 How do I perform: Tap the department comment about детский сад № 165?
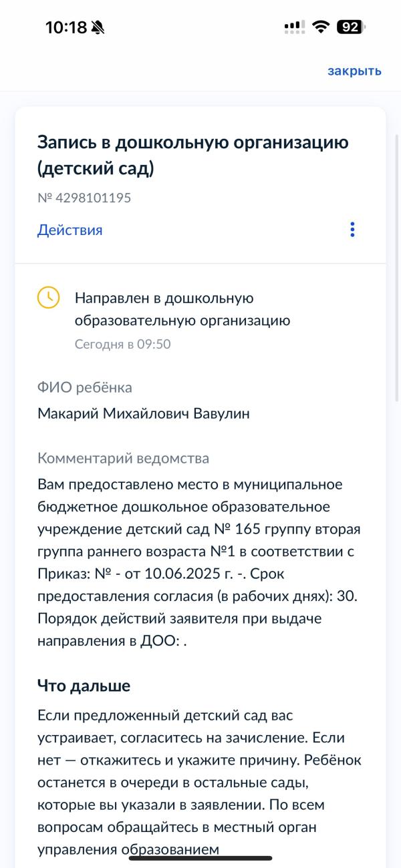pos(199,562)
